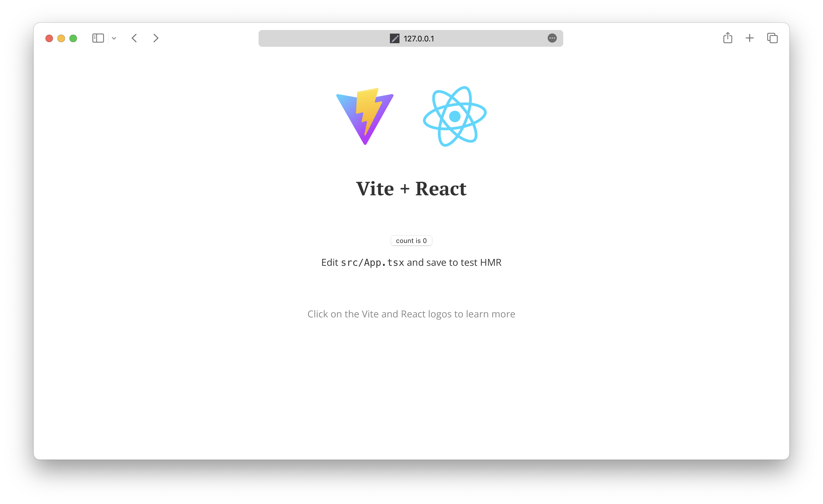Click the new tab plus icon
The image size is (823, 504).
point(750,38)
